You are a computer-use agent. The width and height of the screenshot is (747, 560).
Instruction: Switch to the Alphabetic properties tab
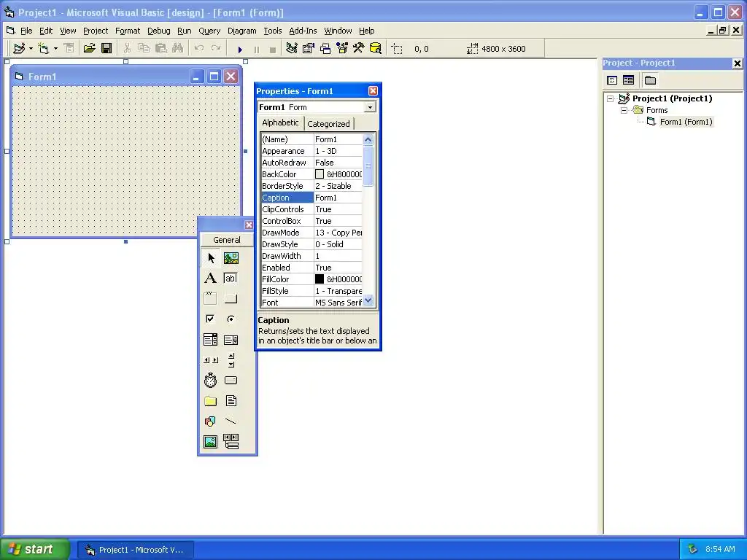point(280,122)
